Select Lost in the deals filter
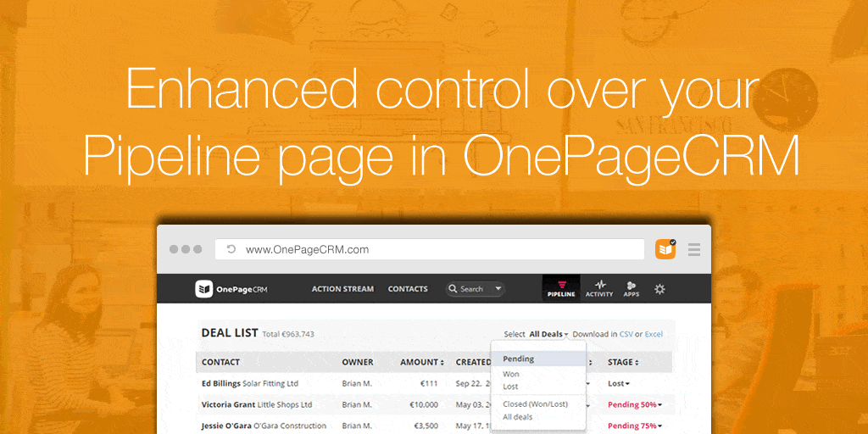Image resolution: width=868 pixels, height=434 pixels. (x=510, y=387)
